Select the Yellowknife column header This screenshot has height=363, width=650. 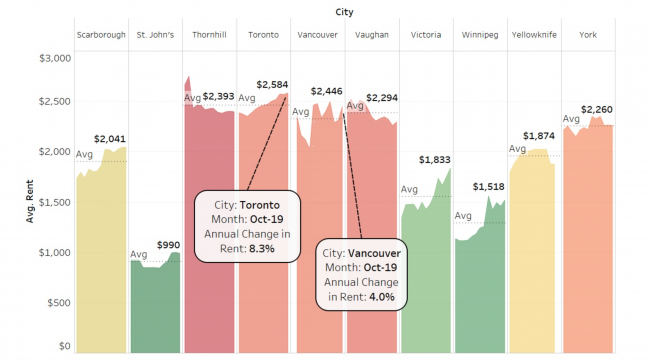point(534,35)
